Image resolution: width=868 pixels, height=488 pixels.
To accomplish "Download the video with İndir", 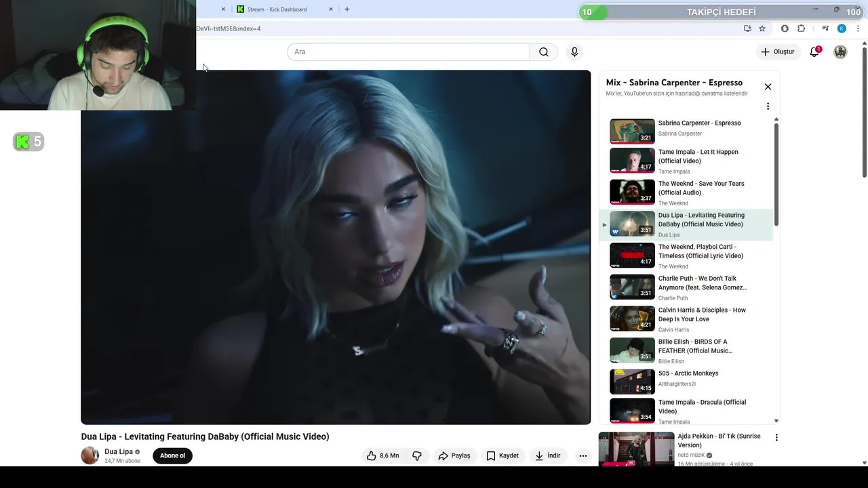I will [547, 455].
